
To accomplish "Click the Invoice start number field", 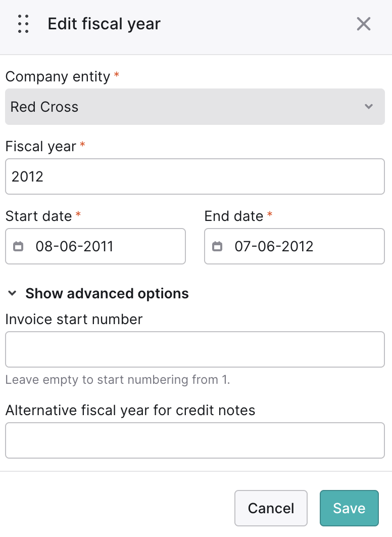I will [x=195, y=349].
